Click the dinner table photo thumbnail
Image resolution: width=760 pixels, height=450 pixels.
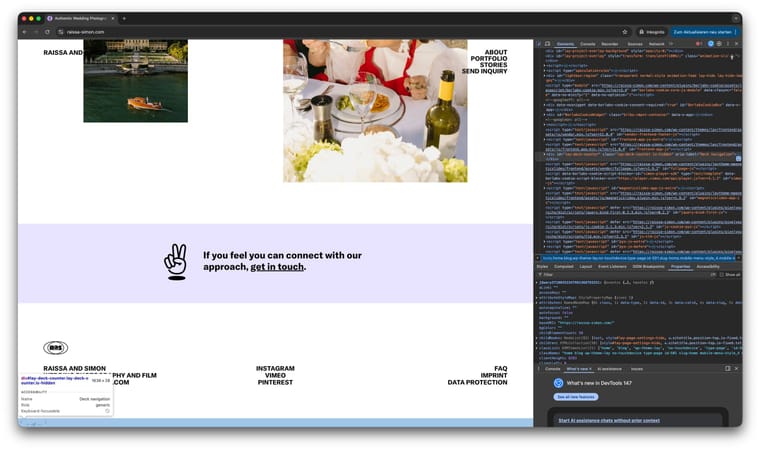(375, 111)
